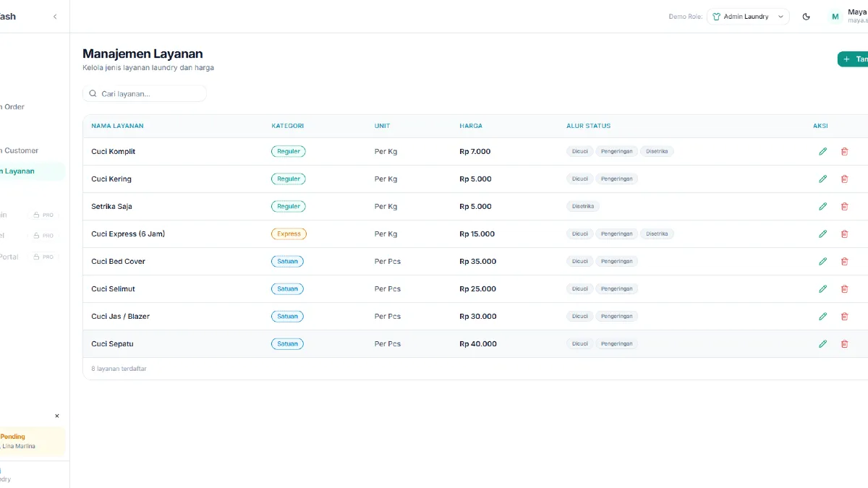The image size is (868, 488).
Task: Click the Rp 35.000 price
Action: (x=477, y=261)
